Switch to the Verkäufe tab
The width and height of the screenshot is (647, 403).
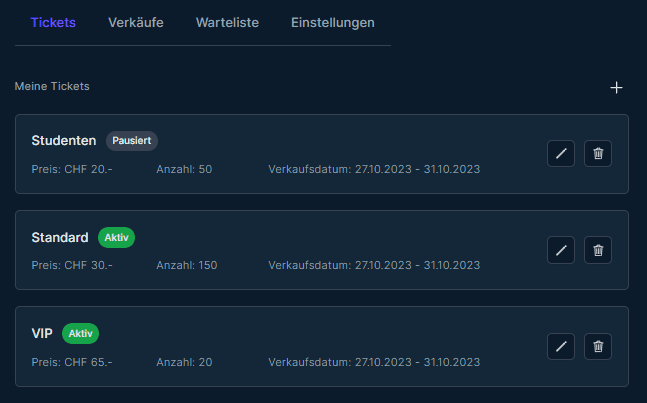click(x=136, y=22)
